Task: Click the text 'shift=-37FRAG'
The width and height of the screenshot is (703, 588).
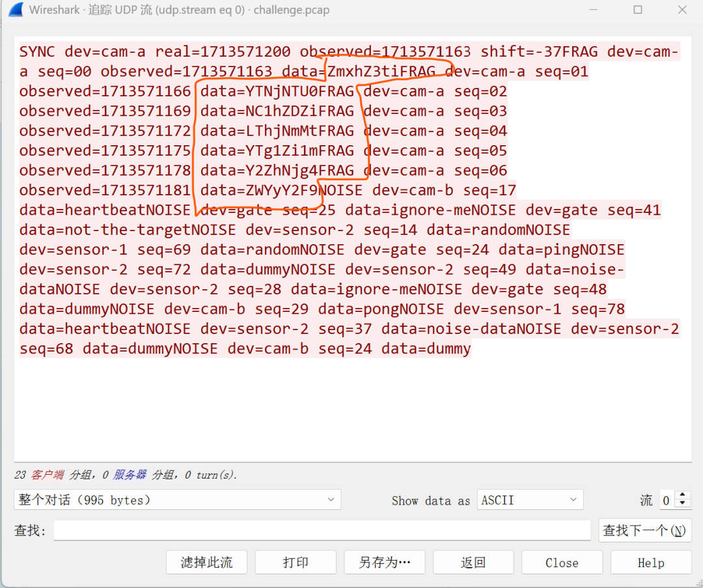Action: (x=540, y=51)
